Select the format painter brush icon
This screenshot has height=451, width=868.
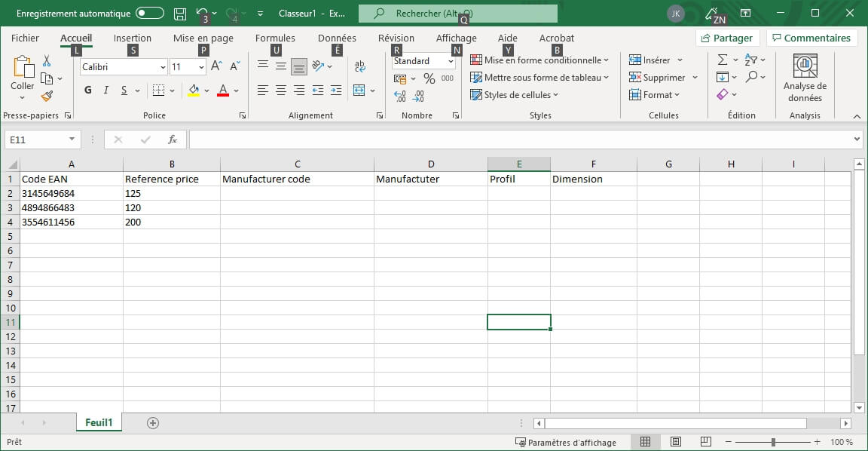click(47, 97)
